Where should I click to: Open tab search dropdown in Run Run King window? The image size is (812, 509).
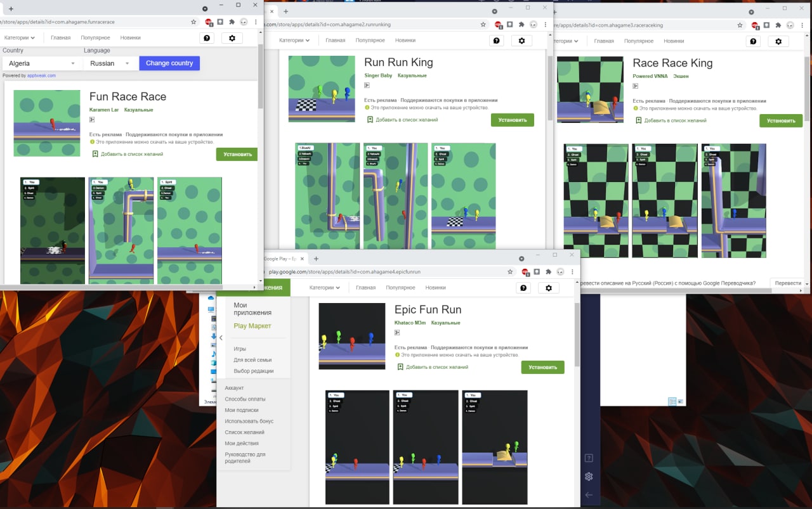pyautogui.click(x=495, y=11)
